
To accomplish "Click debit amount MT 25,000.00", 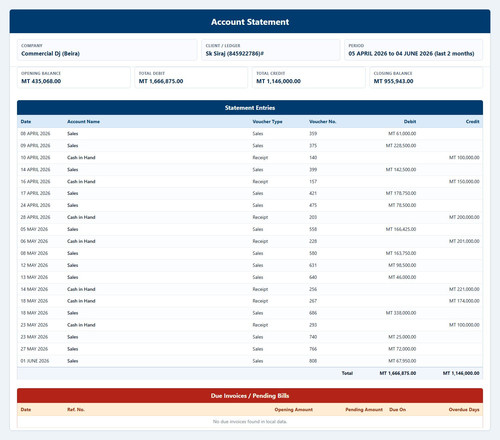I will (x=402, y=337).
